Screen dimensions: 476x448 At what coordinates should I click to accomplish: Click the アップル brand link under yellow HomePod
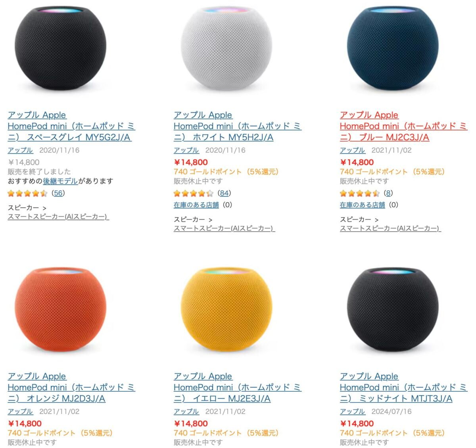186,412
